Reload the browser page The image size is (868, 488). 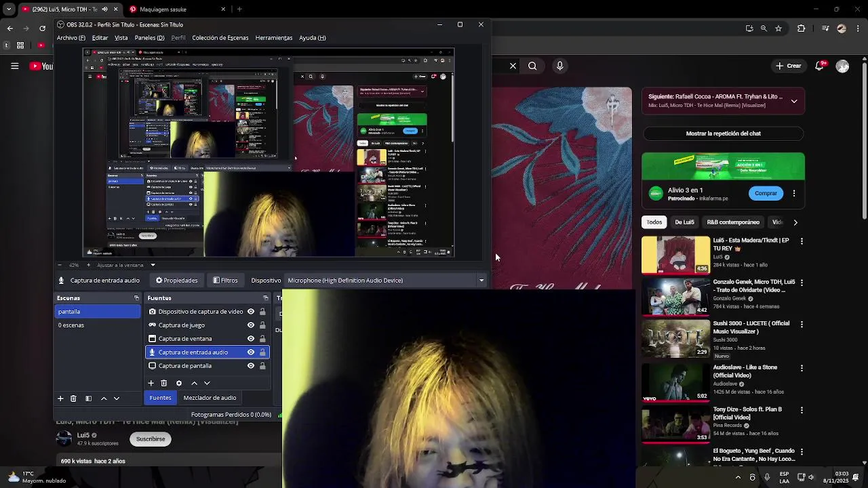[42, 28]
